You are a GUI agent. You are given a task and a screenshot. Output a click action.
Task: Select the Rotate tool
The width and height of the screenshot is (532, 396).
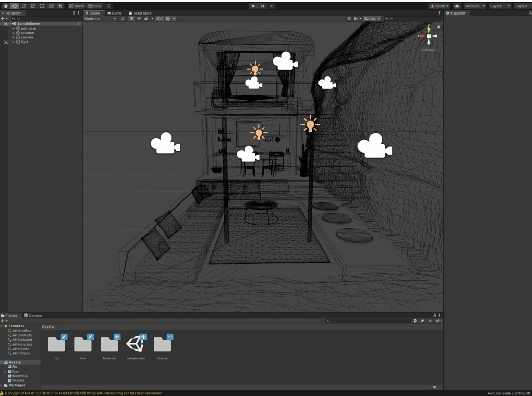(x=24, y=6)
